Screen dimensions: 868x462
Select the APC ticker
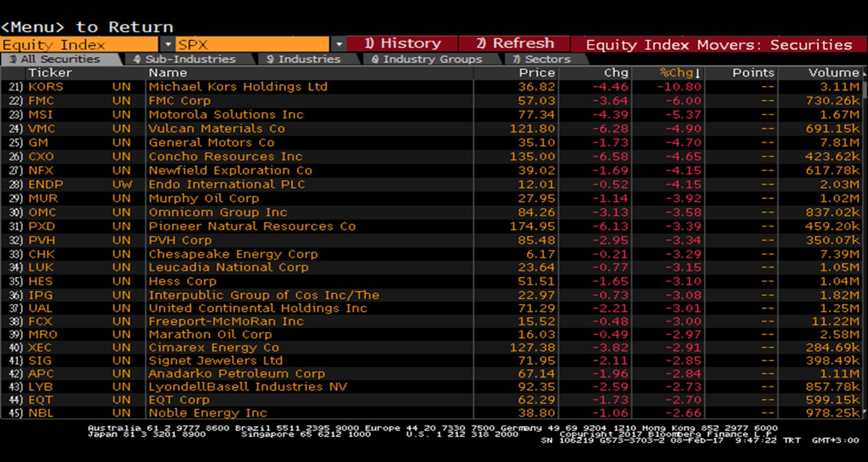[41, 374]
